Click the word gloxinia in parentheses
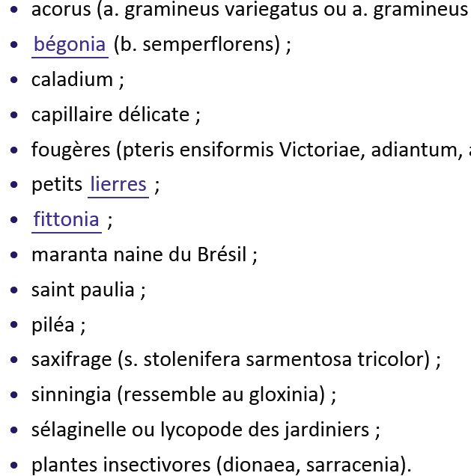This screenshot has width=471, height=476. pos(284,395)
